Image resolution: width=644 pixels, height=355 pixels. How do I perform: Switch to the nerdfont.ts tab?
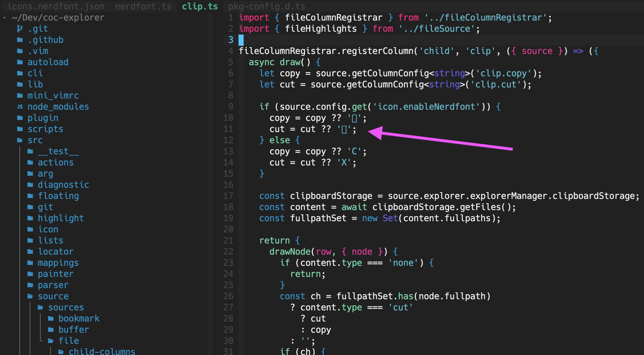(142, 6)
